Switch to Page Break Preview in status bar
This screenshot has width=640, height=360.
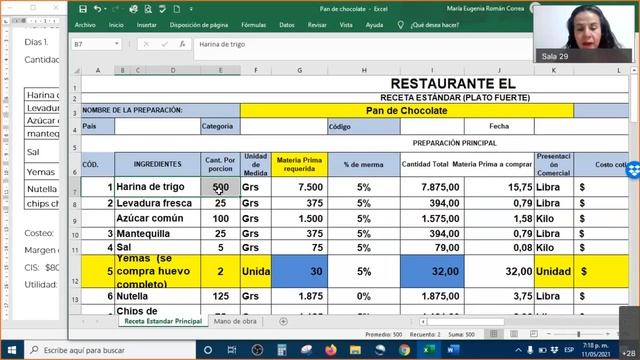[x=533, y=334]
